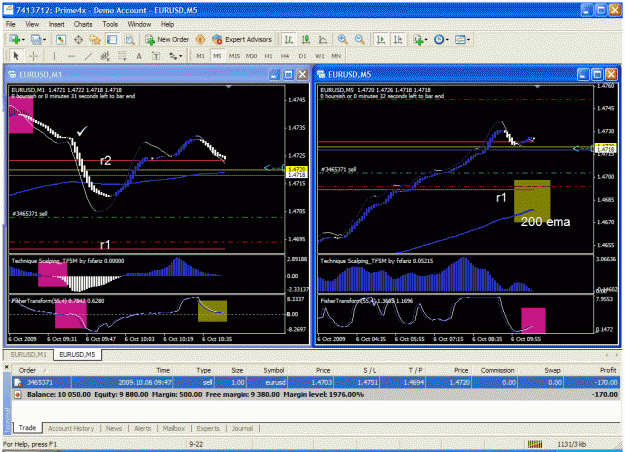Select order 3465371 row in Trade list
The width and height of the screenshot is (625, 452).
(316, 383)
